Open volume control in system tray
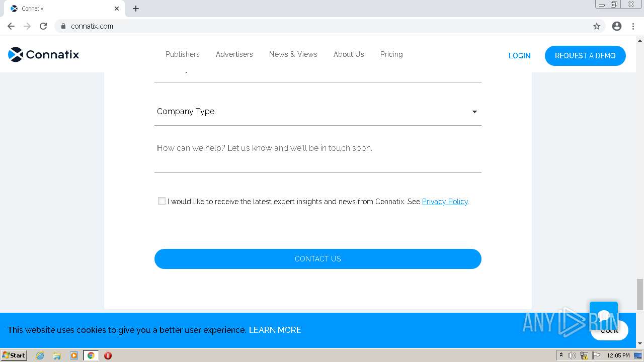Screen dimensions: 644x362 click(x=572, y=355)
